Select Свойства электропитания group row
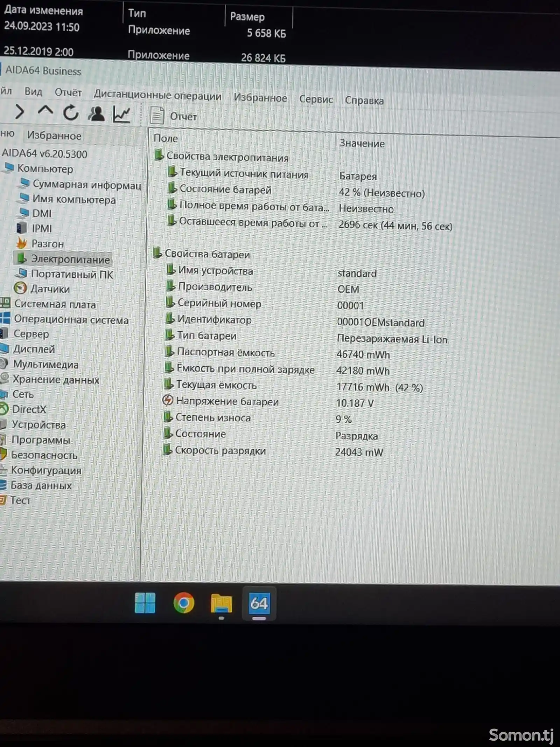 (222, 157)
